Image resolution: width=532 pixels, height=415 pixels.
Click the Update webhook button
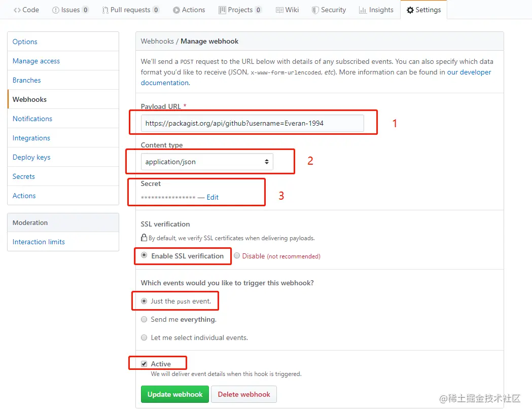coord(175,394)
